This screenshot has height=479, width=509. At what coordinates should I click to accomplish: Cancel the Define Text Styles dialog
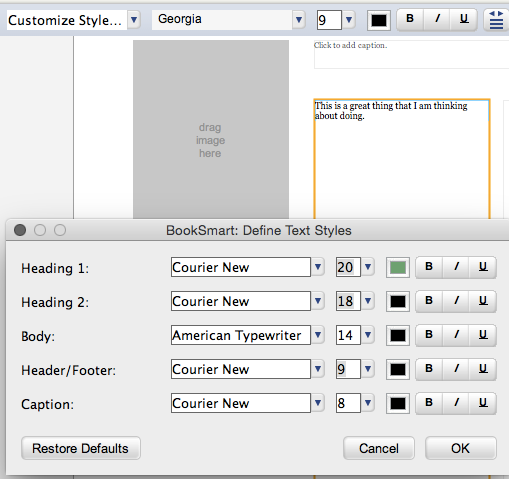click(x=379, y=448)
